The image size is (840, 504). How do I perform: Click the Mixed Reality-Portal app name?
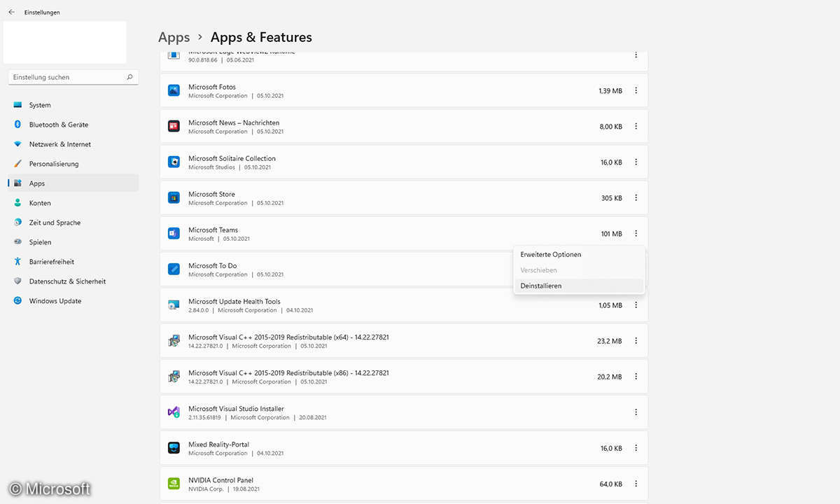218,444
